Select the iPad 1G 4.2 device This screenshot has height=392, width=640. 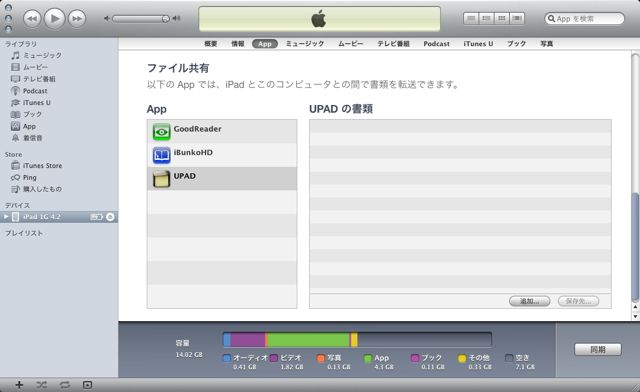pos(59,217)
